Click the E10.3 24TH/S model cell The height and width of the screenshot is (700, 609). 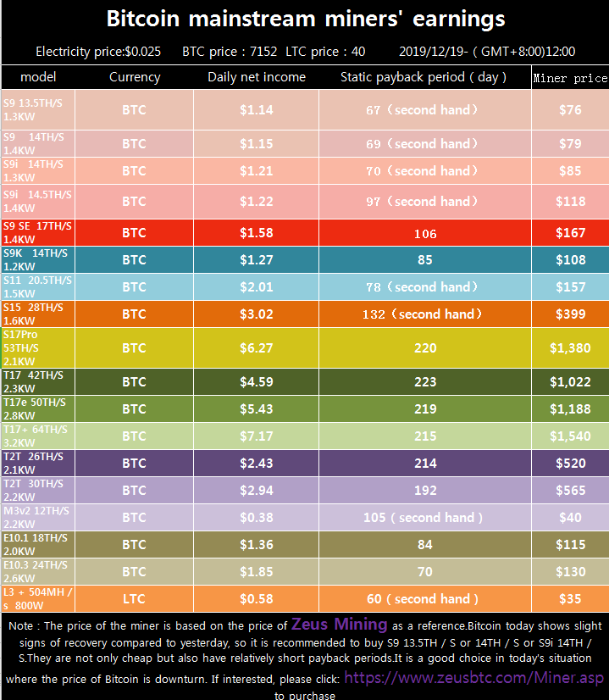point(38,571)
